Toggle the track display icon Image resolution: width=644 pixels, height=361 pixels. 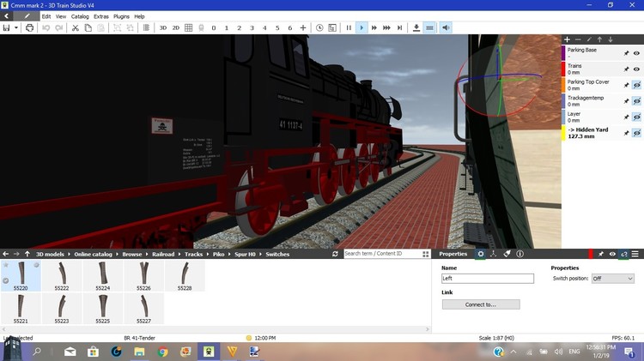[429, 28]
